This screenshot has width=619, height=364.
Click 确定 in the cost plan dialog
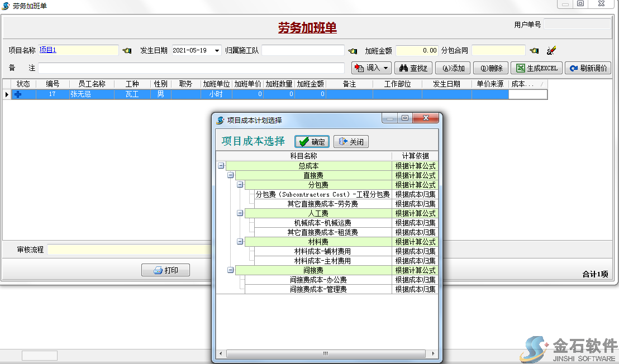click(311, 141)
